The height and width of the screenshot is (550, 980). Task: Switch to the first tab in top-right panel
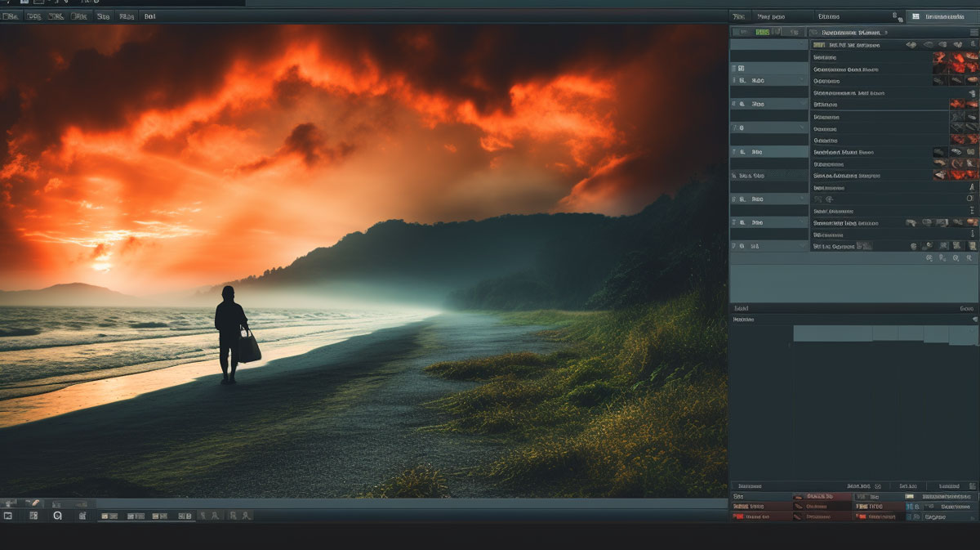pyautogui.click(x=739, y=16)
